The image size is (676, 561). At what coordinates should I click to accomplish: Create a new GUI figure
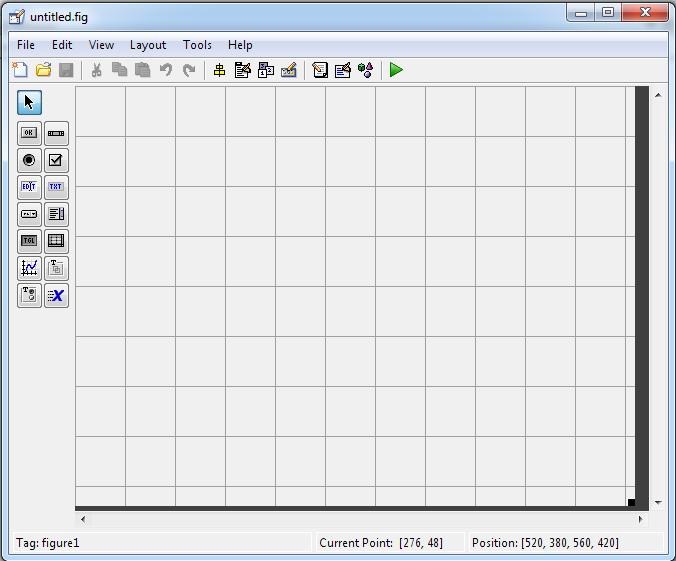20,70
